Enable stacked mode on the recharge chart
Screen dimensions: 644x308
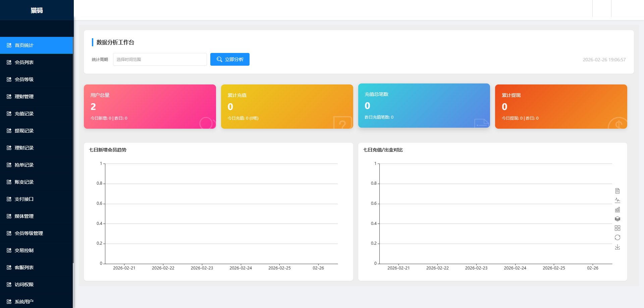pyautogui.click(x=617, y=219)
